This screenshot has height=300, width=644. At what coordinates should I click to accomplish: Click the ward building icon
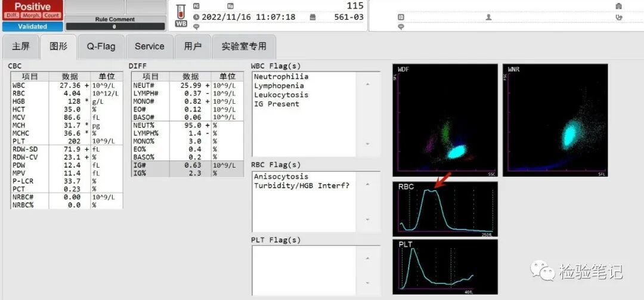pyautogui.click(x=619, y=6)
